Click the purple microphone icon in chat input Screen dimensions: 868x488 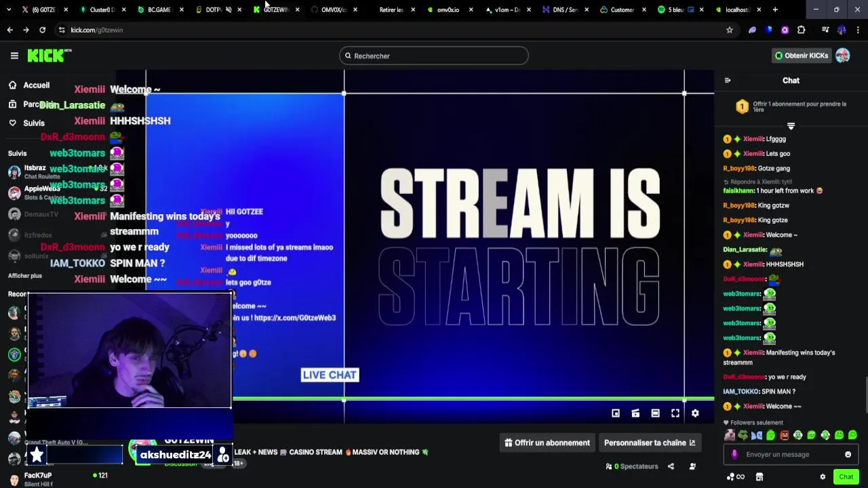[x=734, y=454]
